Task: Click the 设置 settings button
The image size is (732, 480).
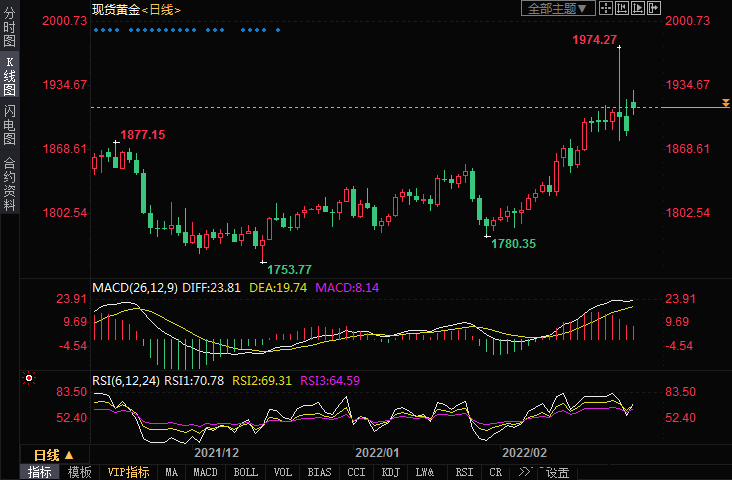Action: click(557, 472)
